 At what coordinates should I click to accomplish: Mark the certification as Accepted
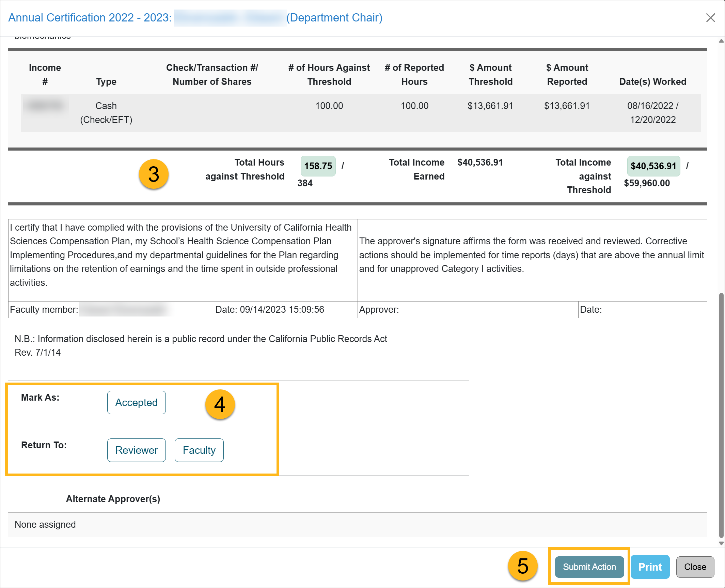pos(136,402)
